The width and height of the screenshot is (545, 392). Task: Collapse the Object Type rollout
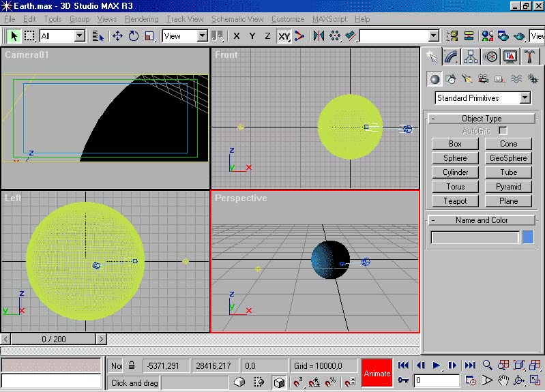(482, 119)
